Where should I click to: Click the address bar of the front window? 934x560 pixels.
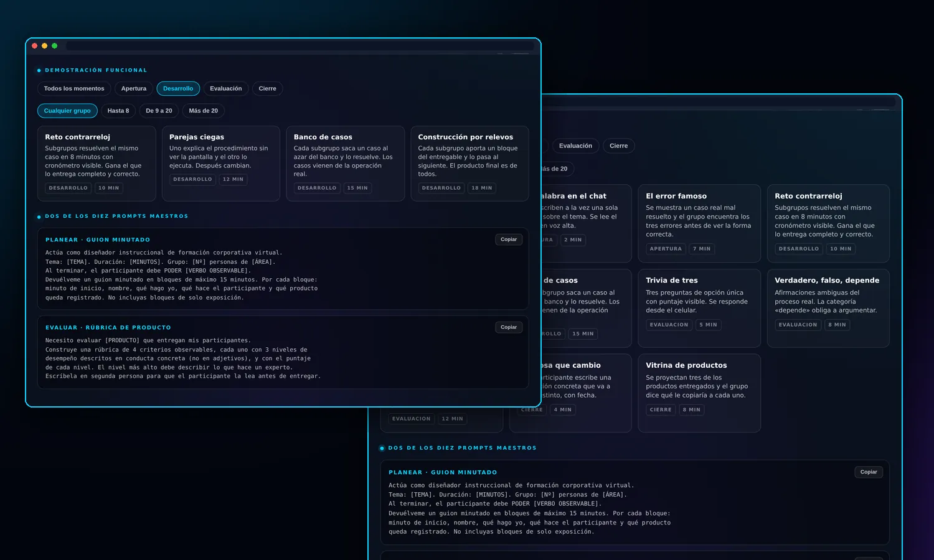tap(300, 45)
